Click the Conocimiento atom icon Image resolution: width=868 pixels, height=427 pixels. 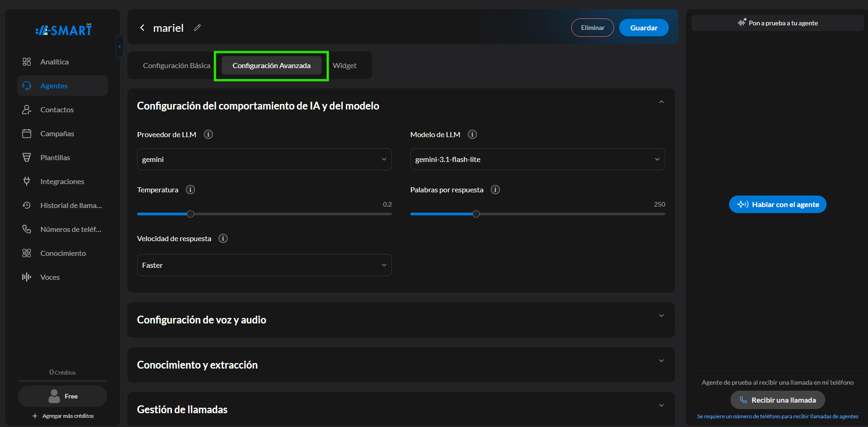(27, 253)
